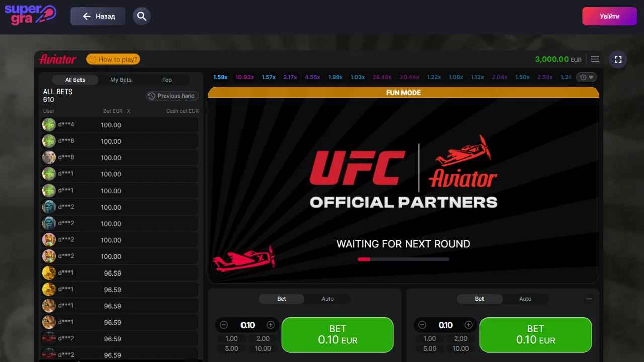Select Bet mode in right panel
The height and width of the screenshot is (362, 644).
(x=479, y=299)
